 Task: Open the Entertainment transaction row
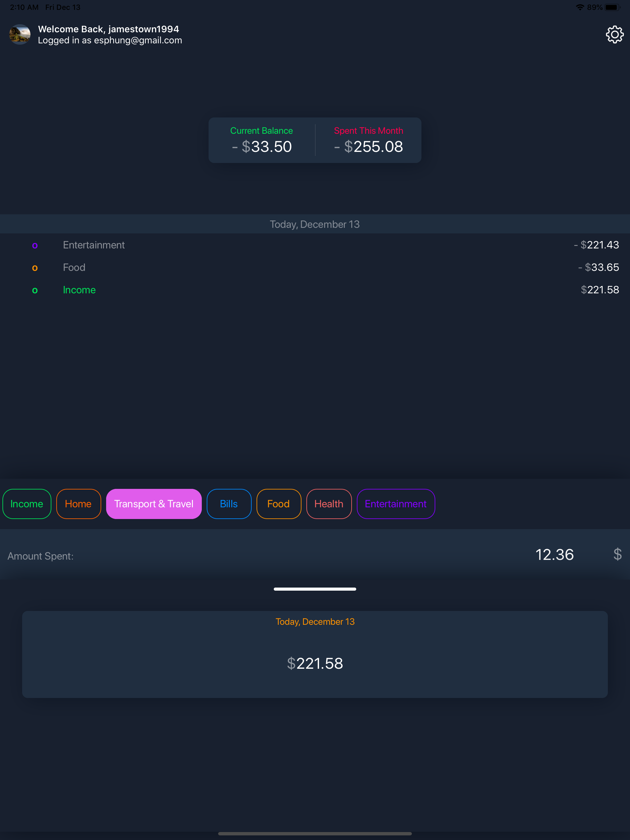point(315,245)
